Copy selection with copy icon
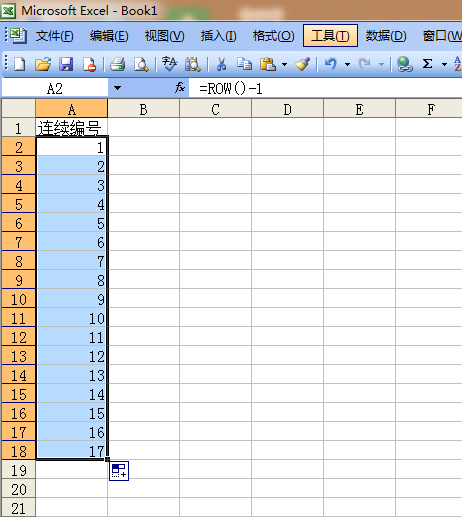This screenshot has height=517, width=462. [x=244, y=64]
